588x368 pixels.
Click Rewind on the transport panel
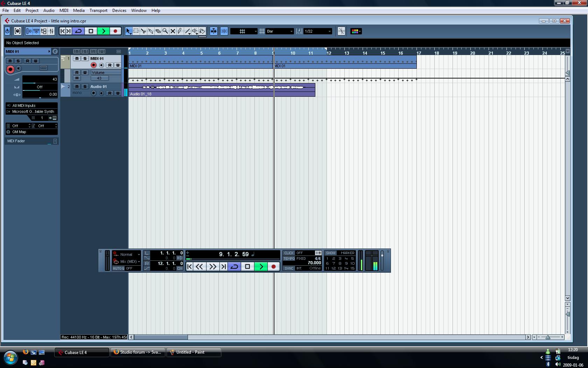point(199,267)
